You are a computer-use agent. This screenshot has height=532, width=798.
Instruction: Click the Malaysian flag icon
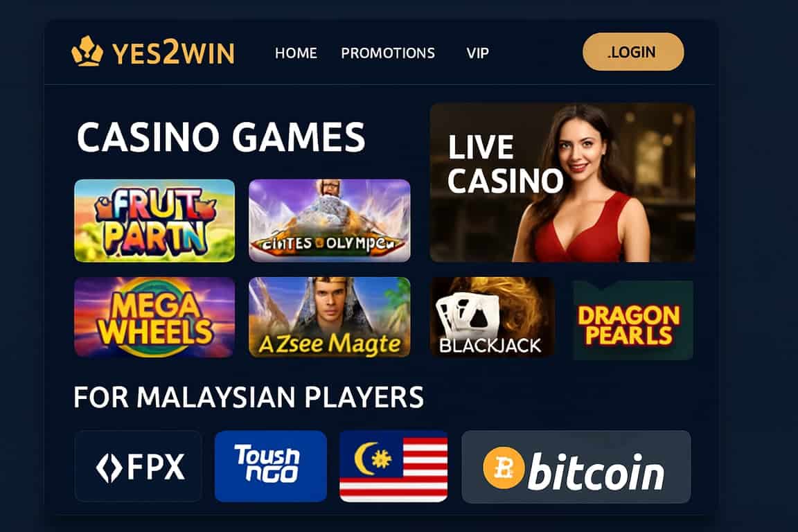point(393,466)
